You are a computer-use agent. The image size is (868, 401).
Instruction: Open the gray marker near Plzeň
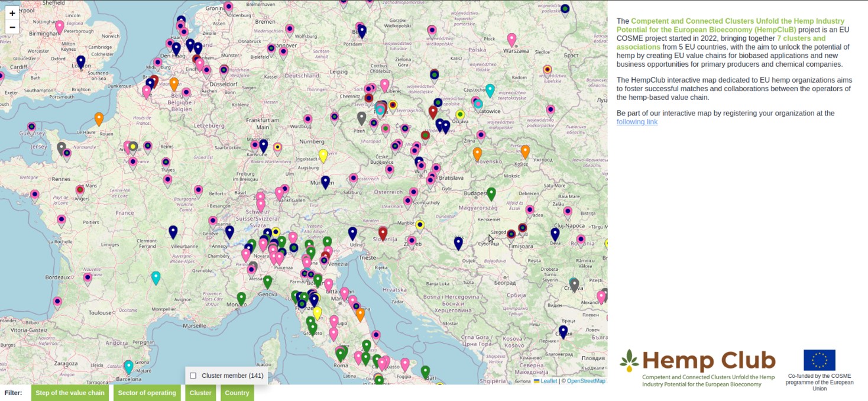(361, 118)
